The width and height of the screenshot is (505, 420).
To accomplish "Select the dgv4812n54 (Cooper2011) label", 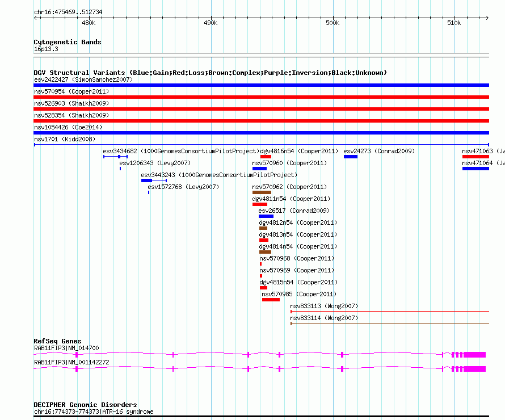I will tap(298, 222).
